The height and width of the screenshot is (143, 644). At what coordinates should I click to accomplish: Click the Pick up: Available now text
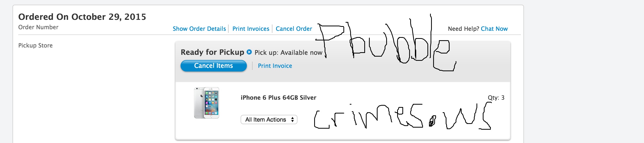(288, 52)
